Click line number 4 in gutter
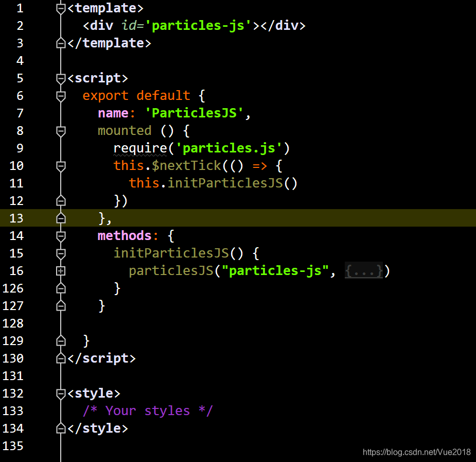The width and height of the screenshot is (476, 462). pyautogui.click(x=20, y=61)
